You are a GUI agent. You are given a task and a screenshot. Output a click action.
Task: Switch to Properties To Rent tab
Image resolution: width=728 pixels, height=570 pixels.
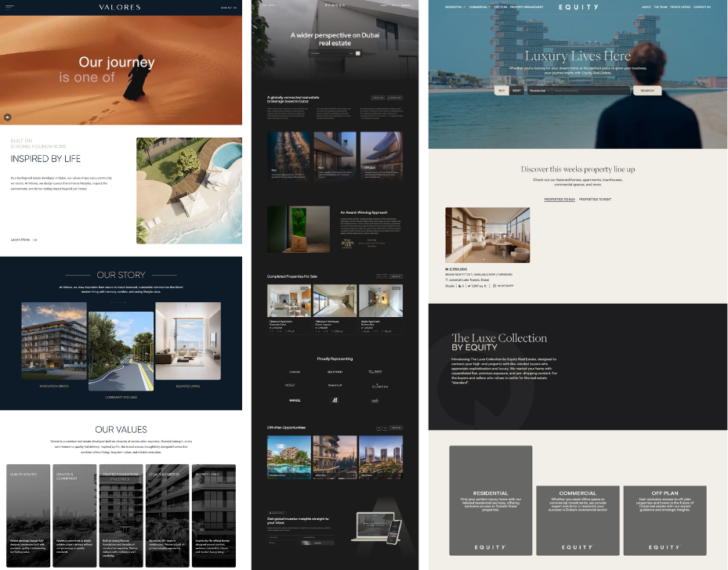596,200
